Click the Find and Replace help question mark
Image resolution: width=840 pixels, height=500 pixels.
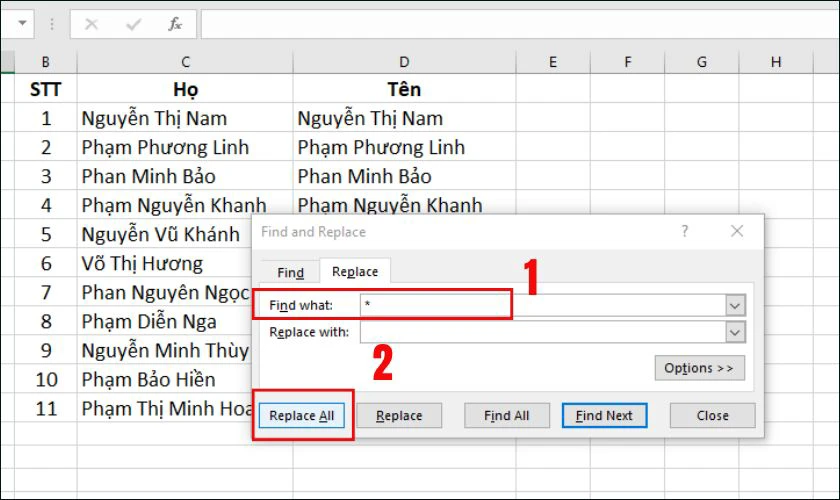click(x=685, y=231)
